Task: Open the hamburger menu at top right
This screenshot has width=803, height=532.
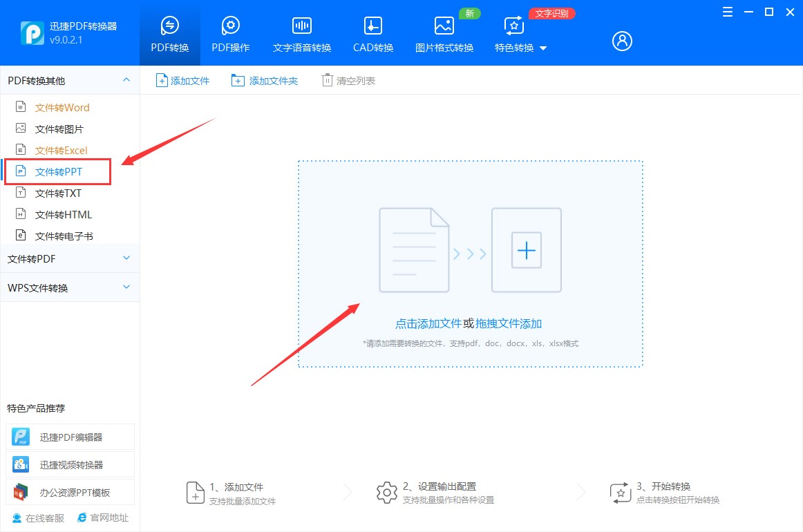Action: [x=726, y=12]
